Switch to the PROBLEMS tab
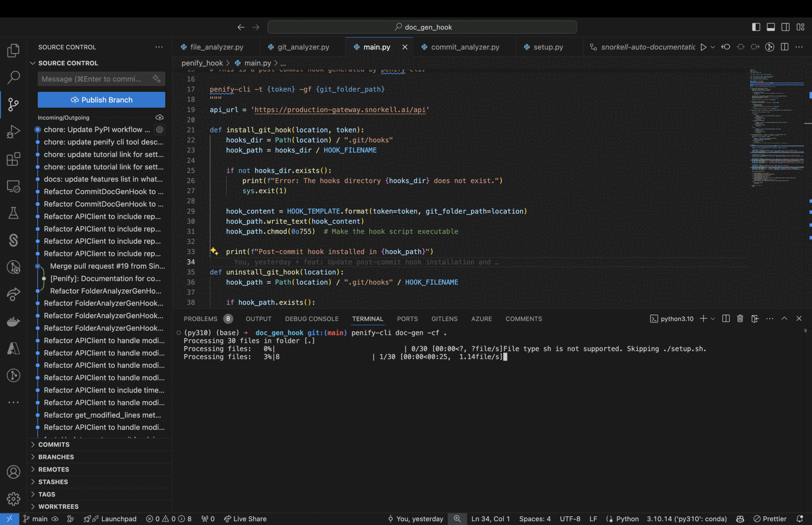This screenshot has width=812, height=525. (200, 319)
